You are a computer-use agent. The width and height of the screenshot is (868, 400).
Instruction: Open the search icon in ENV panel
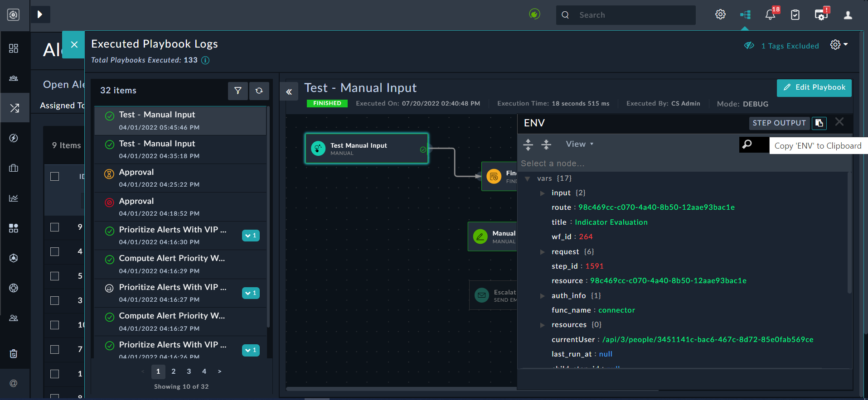[747, 145]
